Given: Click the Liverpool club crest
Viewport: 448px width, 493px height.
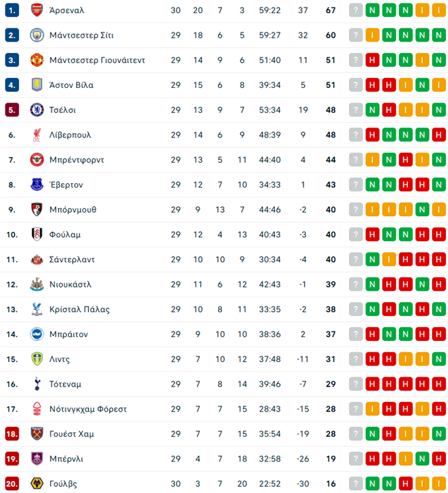Looking at the screenshot, I should (36, 135).
